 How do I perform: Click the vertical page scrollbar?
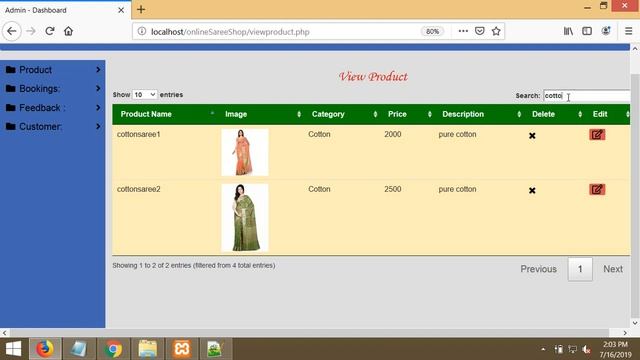tap(635, 195)
